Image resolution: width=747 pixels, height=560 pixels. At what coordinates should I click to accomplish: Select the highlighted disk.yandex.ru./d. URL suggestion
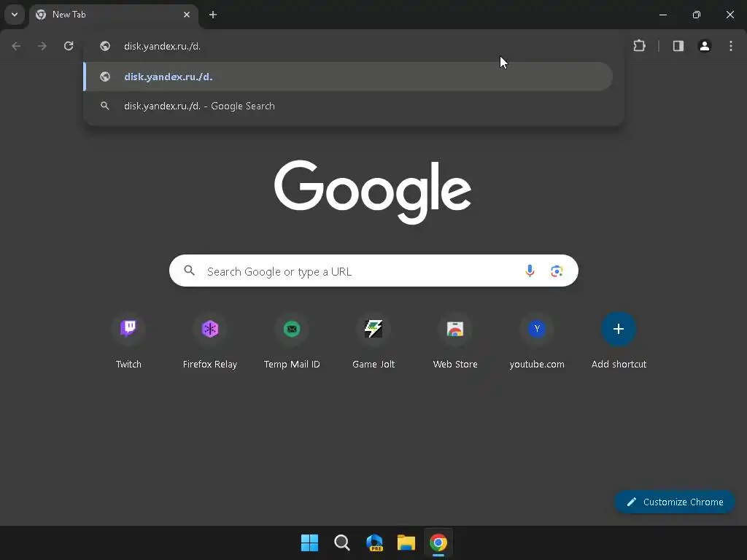coord(348,77)
